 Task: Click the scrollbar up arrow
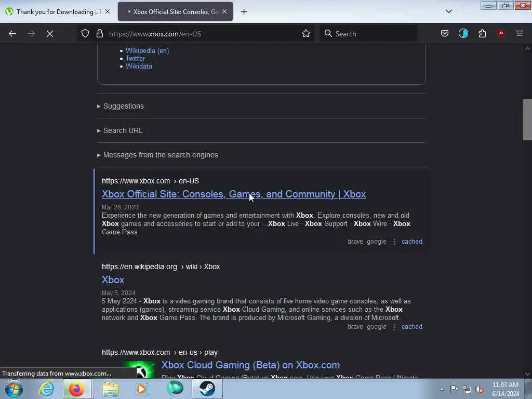pos(527,48)
